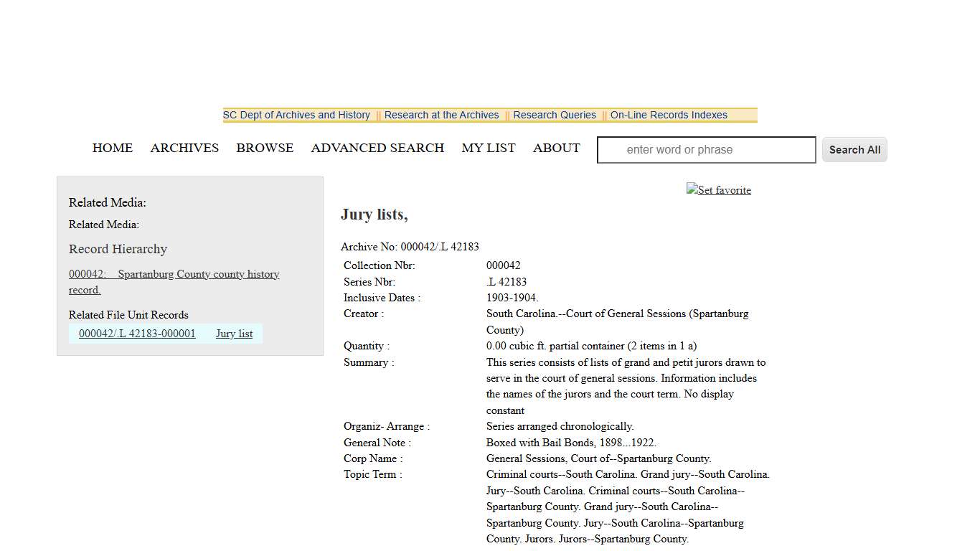Viewport: 980px width, 551px height.
Task: Click the 000042/.L 42183-000001 record link
Action: coord(137,333)
